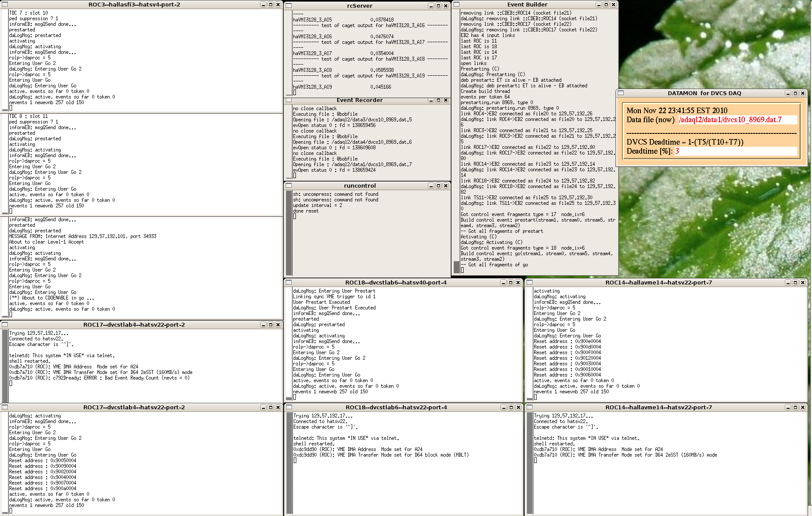This screenshot has width=812, height=516.
Task: Close the DATAMON for DVCS DAQ window
Action: (803, 93)
